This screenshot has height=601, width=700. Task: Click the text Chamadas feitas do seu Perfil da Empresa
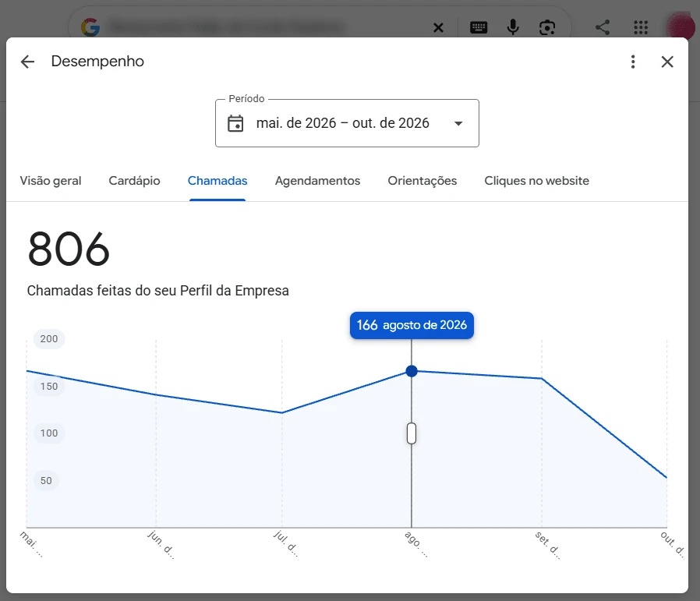[157, 291]
